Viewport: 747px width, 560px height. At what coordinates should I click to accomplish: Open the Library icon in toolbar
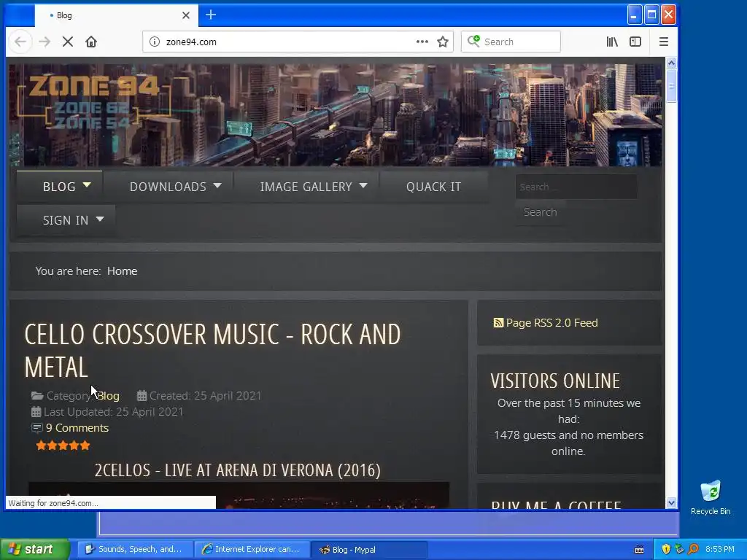[x=612, y=42]
